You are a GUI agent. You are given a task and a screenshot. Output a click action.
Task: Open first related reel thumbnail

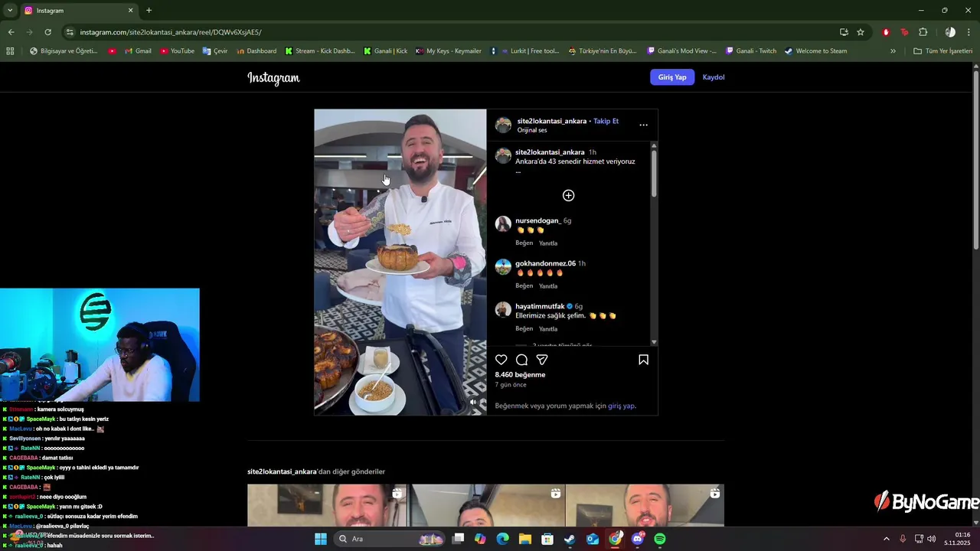point(327,505)
